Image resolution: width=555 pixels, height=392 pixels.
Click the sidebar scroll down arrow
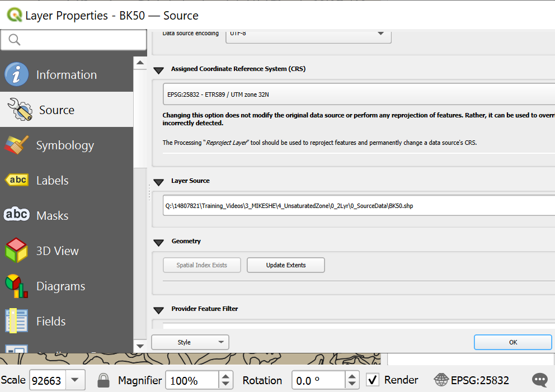[x=140, y=346]
